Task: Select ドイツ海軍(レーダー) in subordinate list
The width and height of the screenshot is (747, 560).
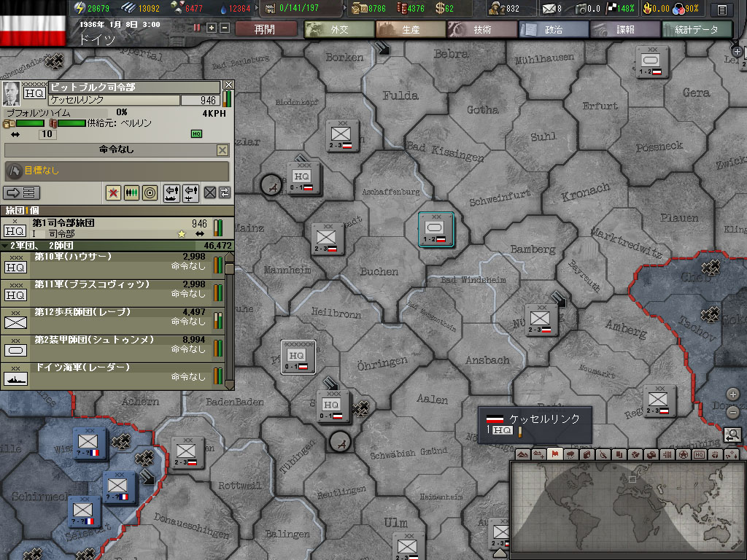Action: click(x=112, y=376)
